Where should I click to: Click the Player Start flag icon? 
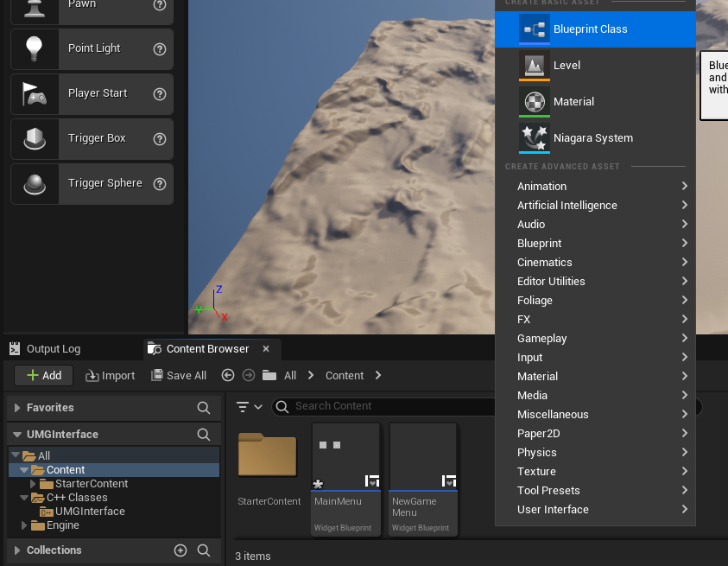[x=34, y=93]
